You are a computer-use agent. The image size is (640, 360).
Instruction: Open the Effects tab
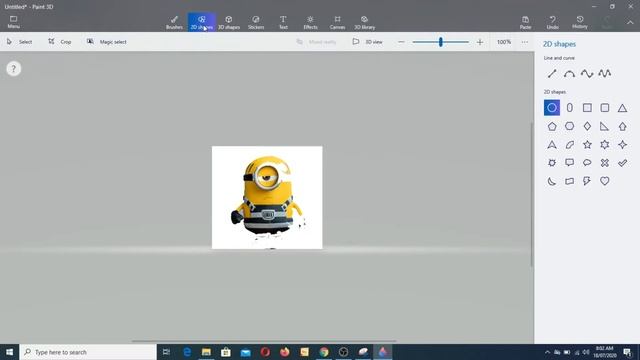(310, 22)
